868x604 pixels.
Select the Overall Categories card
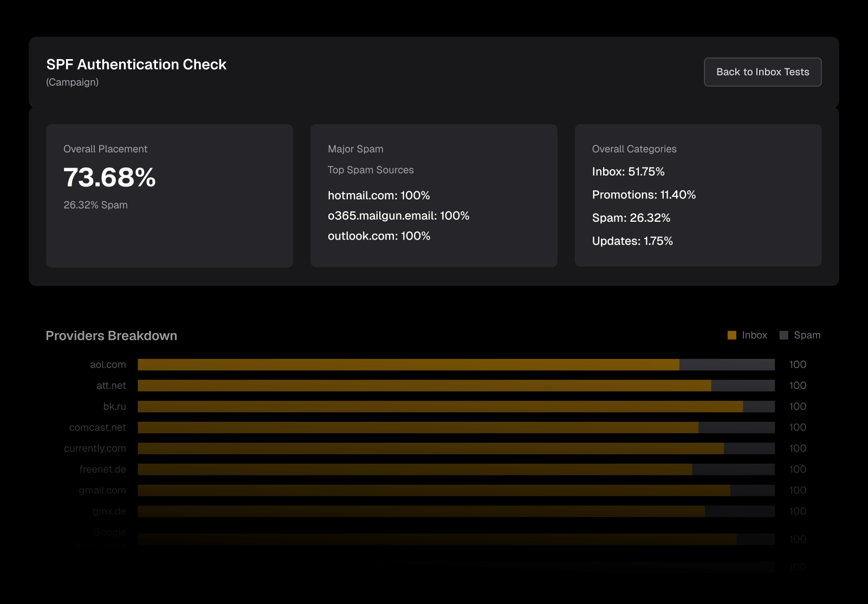pos(698,196)
